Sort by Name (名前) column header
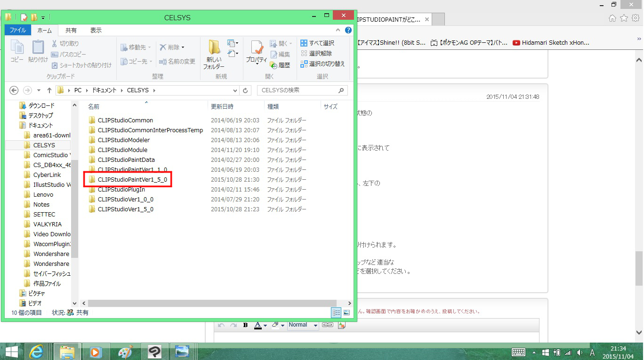 point(94,107)
